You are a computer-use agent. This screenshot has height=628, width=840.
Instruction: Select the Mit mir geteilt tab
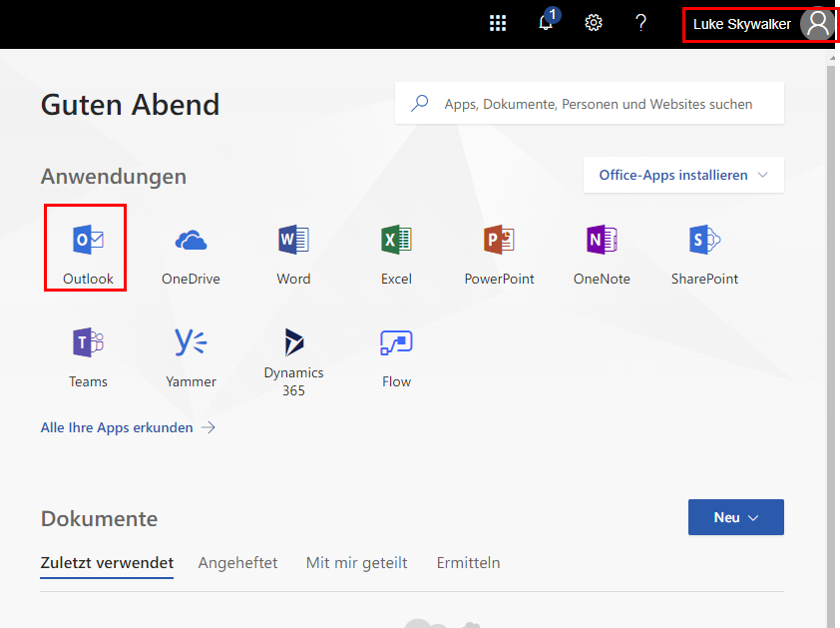tap(356, 563)
